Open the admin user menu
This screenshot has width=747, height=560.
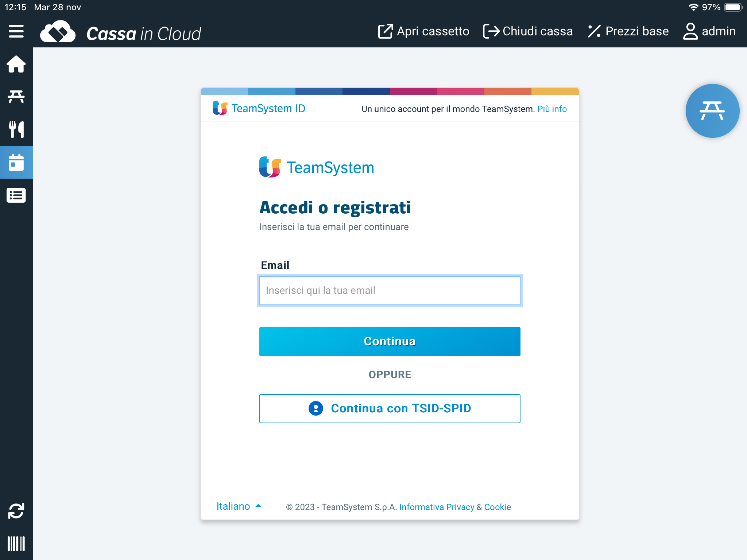pos(709,31)
